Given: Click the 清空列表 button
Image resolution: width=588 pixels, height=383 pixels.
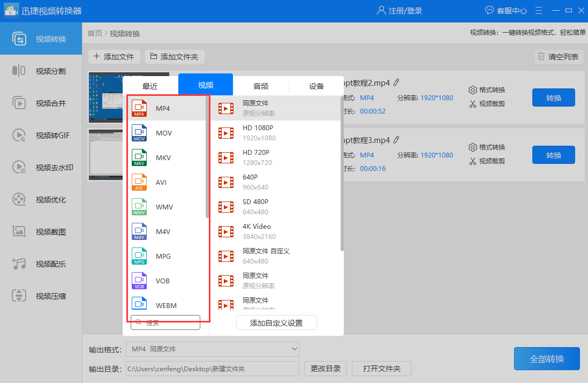Looking at the screenshot, I should [x=558, y=57].
